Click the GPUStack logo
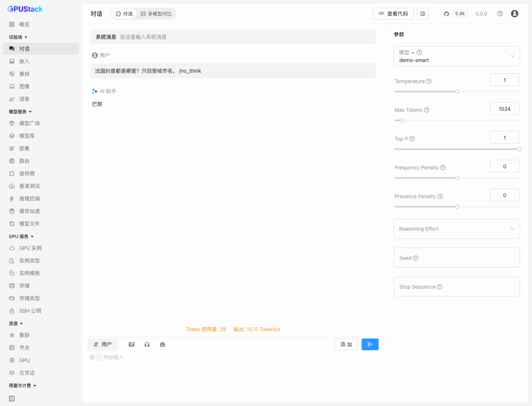 25,9
